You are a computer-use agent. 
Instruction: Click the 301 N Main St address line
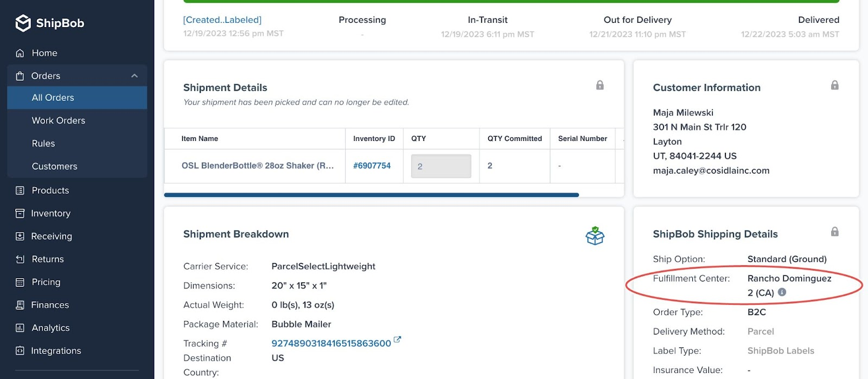[x=700, y=127]
